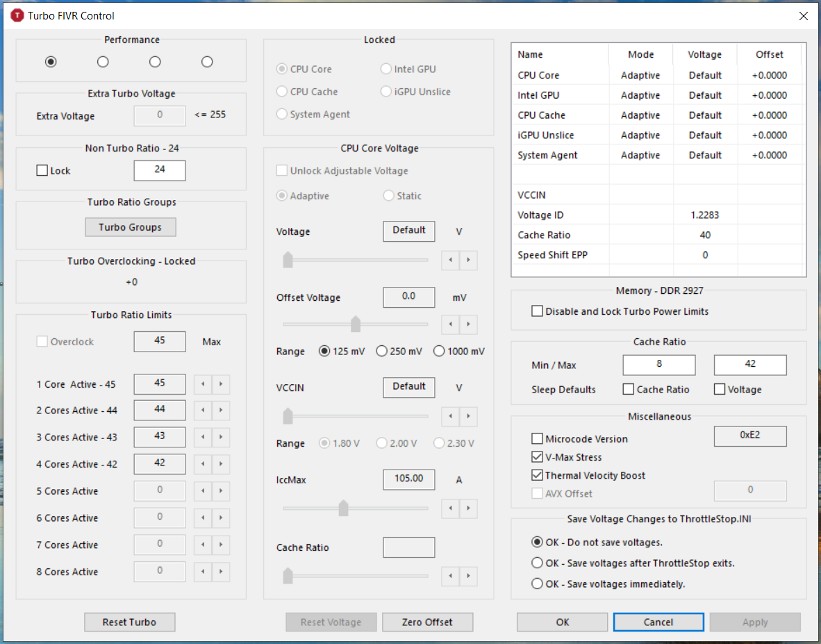The image size is (821, 644).
Task: Click the 3 Cores Active value field
Action: point(160,437)
